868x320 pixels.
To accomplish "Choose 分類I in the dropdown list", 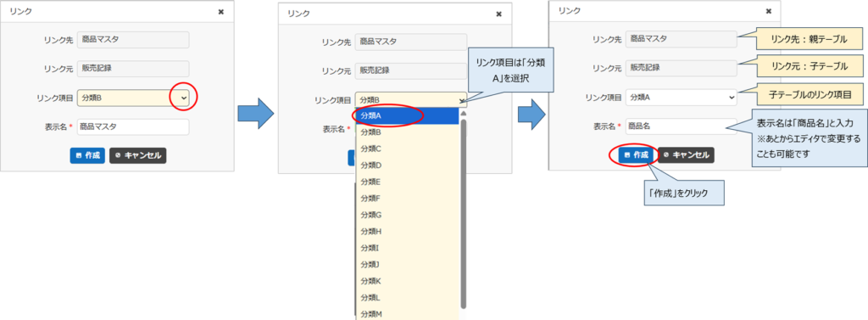I will click(x=408, y=248).
